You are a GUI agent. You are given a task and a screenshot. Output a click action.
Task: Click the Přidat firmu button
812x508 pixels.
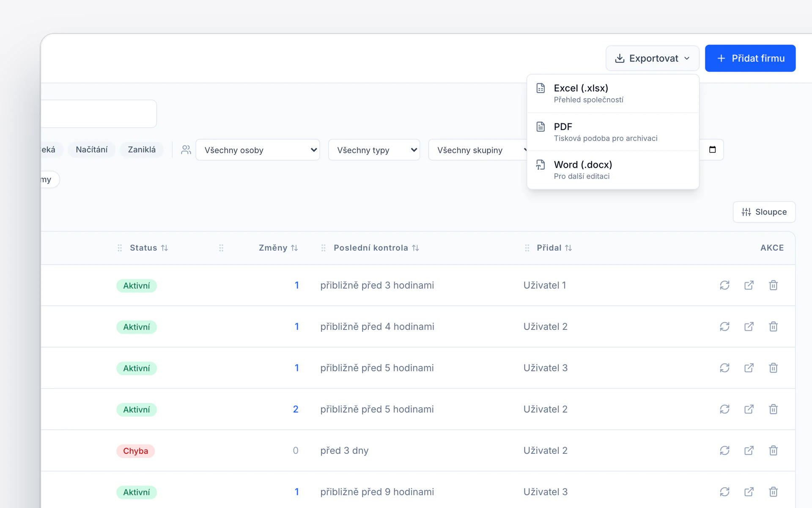click(750, 58)
